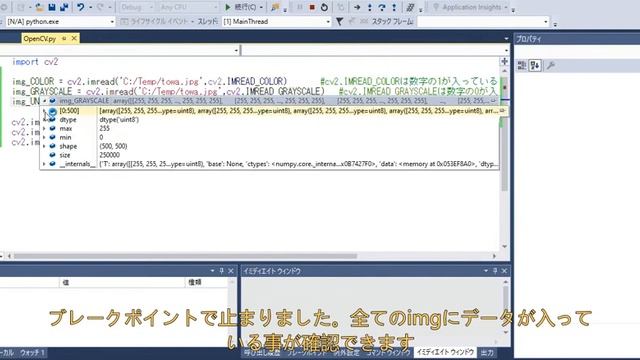Viewport: 640px width, 360px height.
Task: Step Over the current line
Action: 382,7
